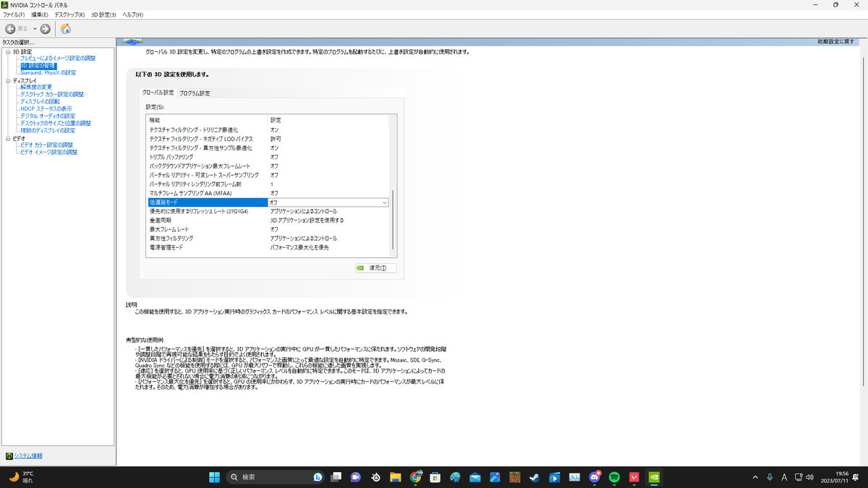Select デジタル オーディオの設定 item
The image size is (868, 488).
coord(48,116)
